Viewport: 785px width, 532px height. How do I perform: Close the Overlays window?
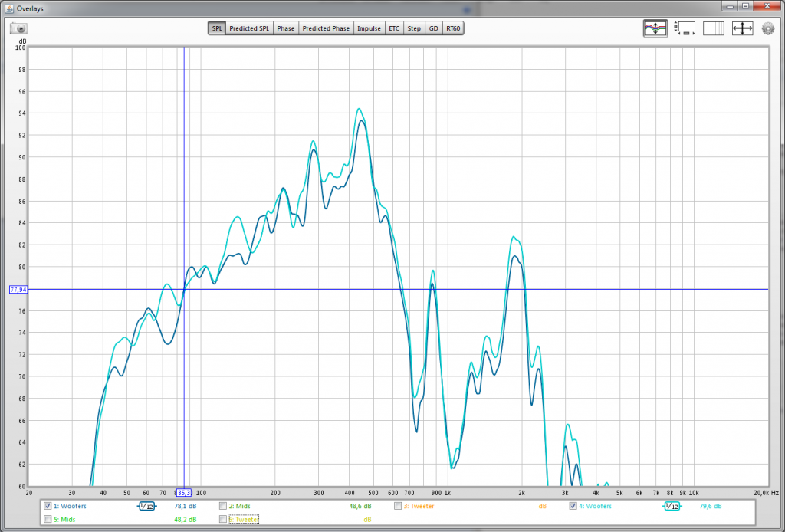pyautogui.click(x=767, y=6)
